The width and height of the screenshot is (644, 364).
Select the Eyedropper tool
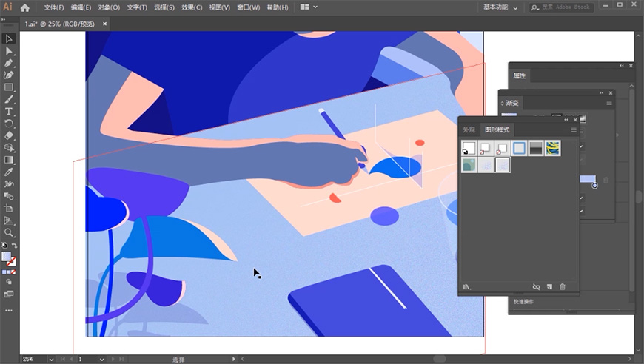pos(8,172)
